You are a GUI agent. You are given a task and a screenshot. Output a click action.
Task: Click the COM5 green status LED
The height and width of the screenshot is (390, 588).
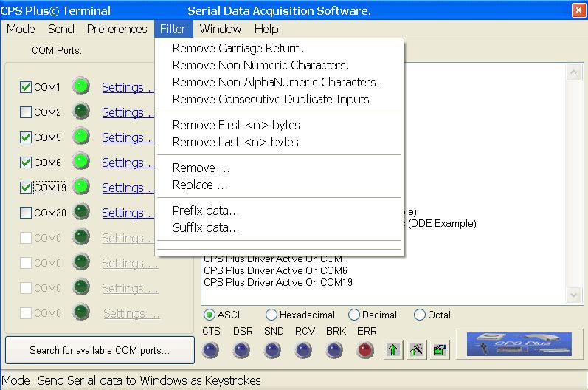coord(81,136)
